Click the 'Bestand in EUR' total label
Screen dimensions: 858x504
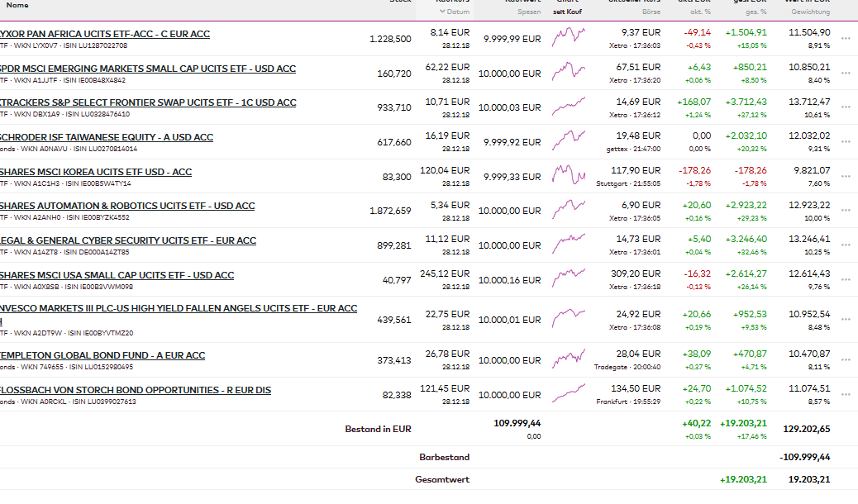click(x=378, y=429)
